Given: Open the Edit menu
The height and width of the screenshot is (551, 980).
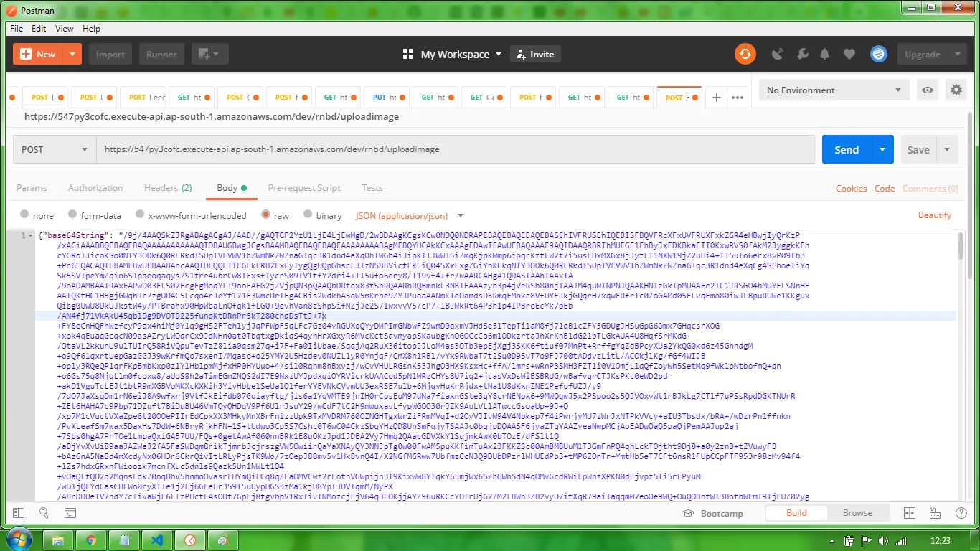Looking at the screenshot, I should point(39,29).
